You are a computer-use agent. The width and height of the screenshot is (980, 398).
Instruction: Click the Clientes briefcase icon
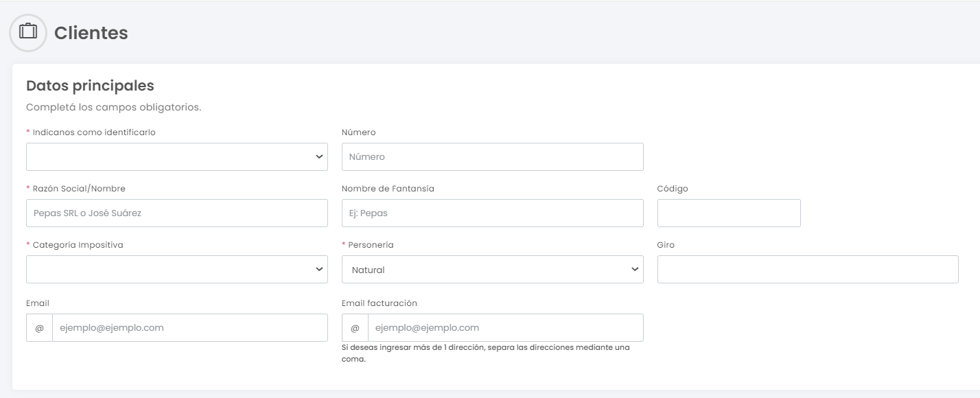[x=28, y=32]
